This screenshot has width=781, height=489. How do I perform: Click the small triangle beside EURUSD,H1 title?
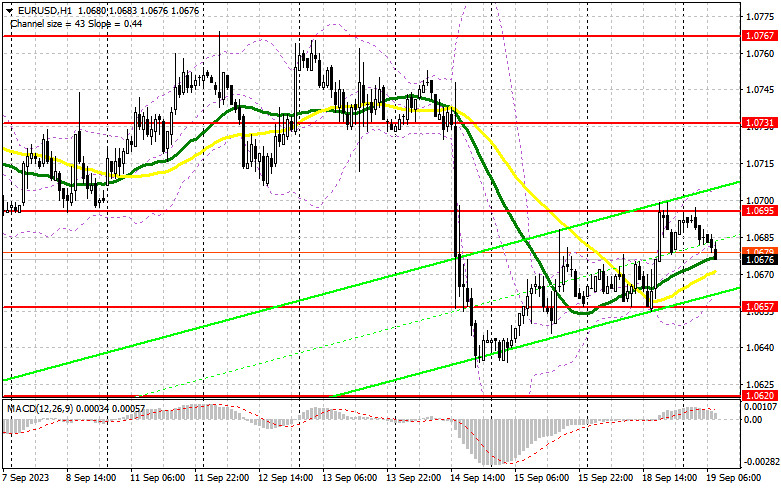10,10
